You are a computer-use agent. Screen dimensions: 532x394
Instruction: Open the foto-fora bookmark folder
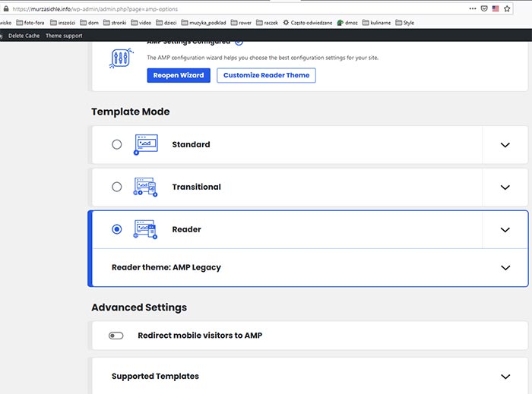tap(30, 23)
